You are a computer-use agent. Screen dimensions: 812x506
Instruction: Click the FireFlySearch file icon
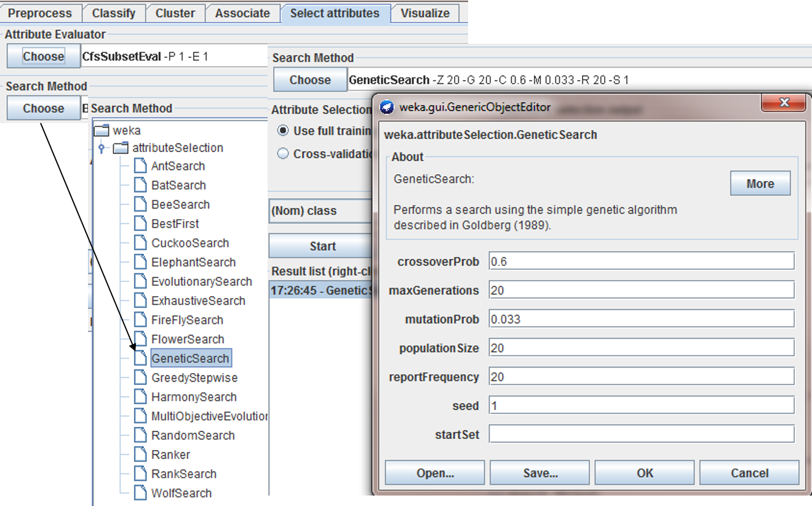tap(140, 320)
